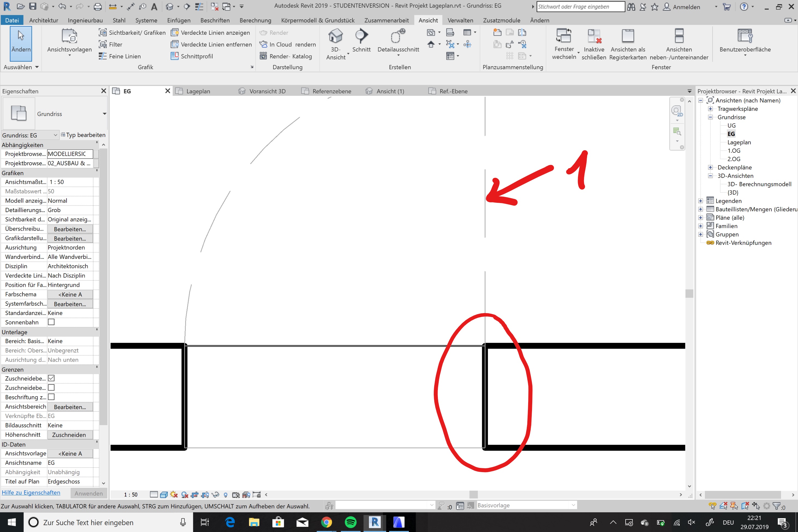Open the Basisvorlage dropdown
The image size is (798, 532).
573,505
